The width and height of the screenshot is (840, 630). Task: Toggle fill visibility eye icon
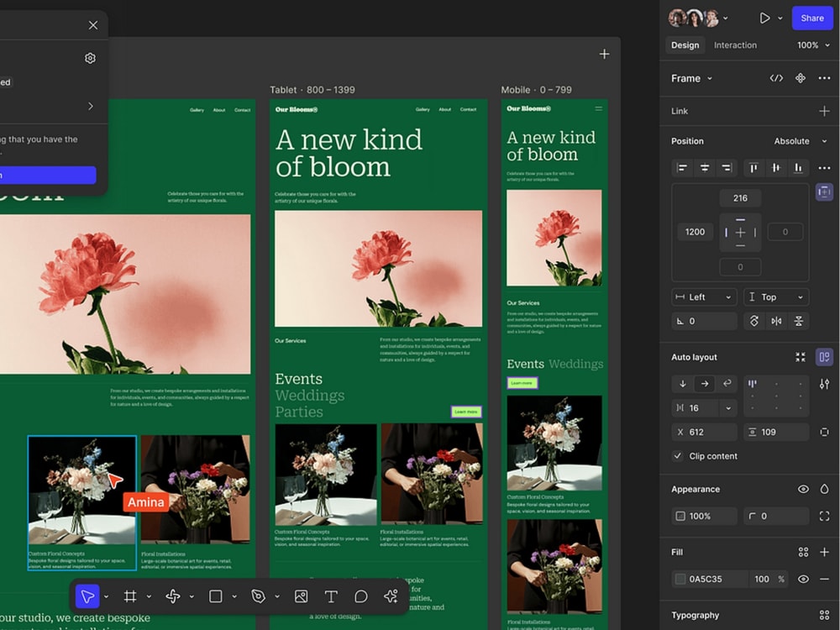pos(803,579)
